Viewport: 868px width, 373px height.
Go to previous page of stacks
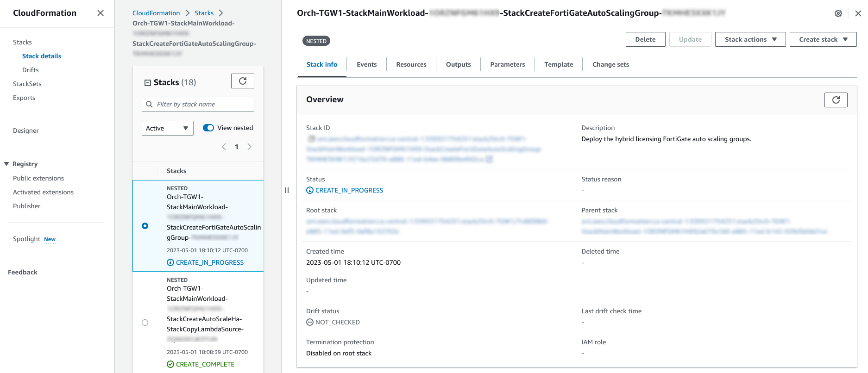[x=224, y=147]
